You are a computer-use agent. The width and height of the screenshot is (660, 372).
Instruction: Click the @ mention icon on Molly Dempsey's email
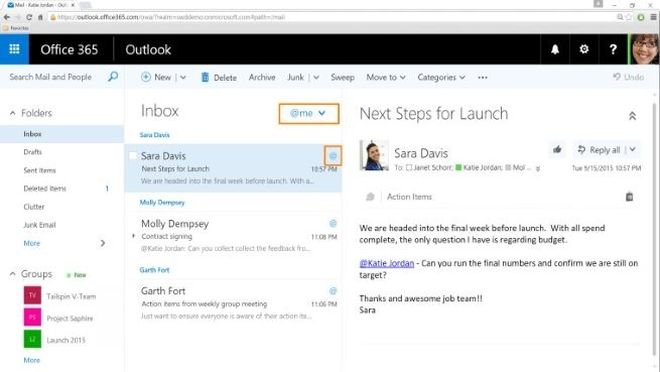click(333, 223)
